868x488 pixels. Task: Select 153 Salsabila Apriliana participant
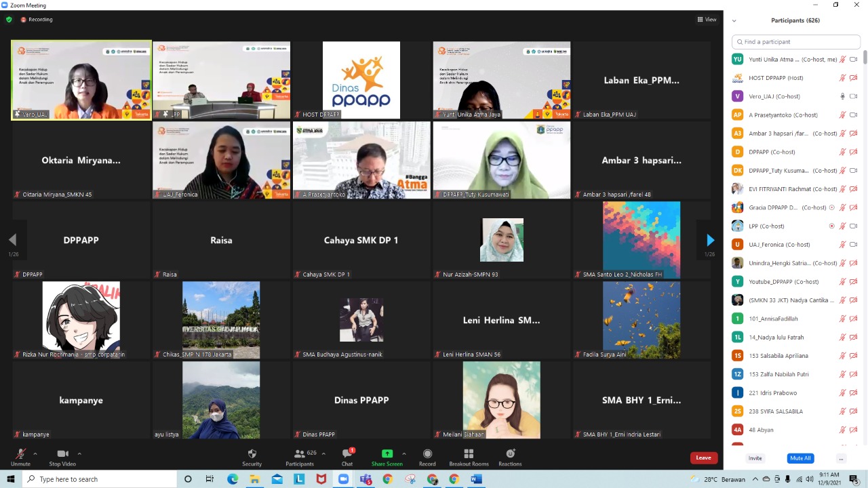pos(795,355)
